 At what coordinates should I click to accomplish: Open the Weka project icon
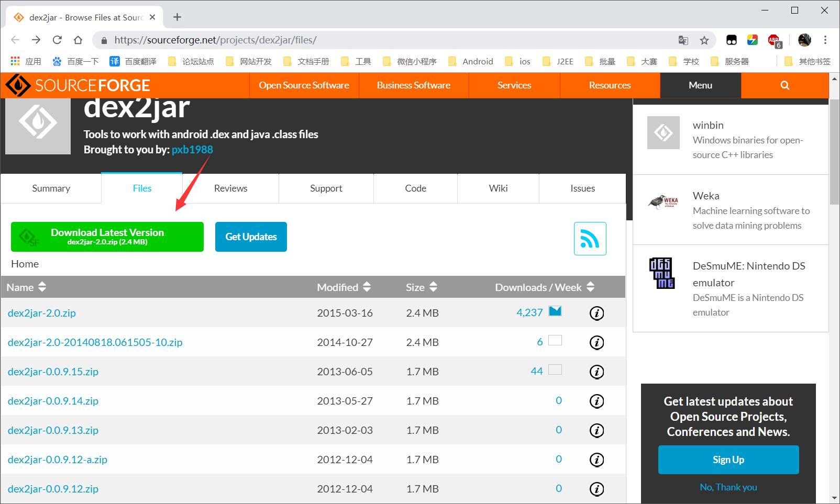tap(663, 201)
